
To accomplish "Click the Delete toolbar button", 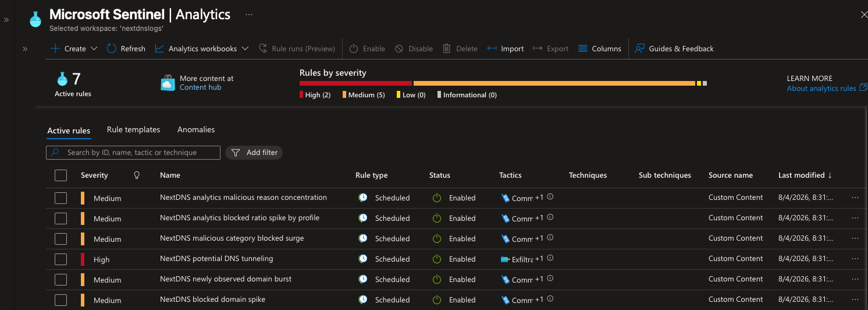I will pyautogui.click(x=460, y=49).
